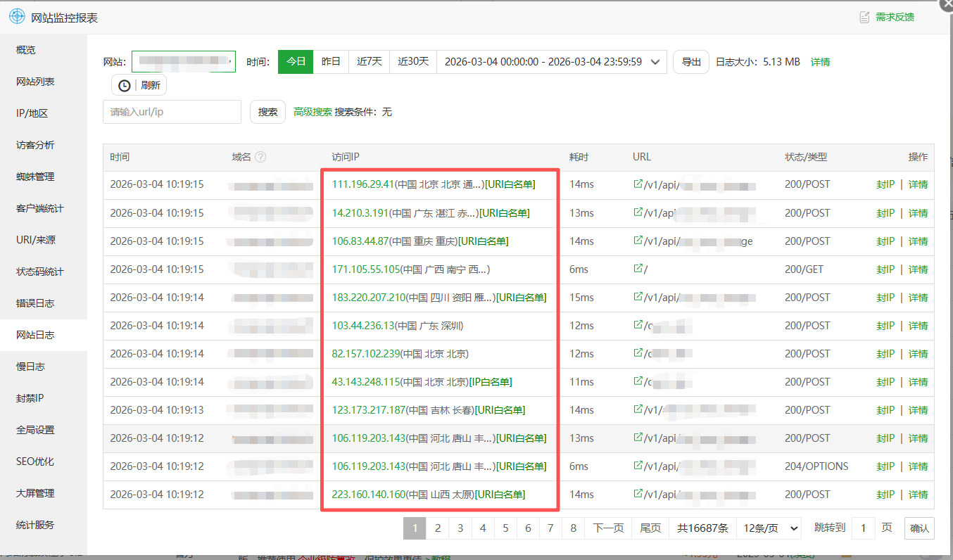Open external link icon for 111.196.29.41 row URL
953x560 pixels.
click(x=638, y=184)
